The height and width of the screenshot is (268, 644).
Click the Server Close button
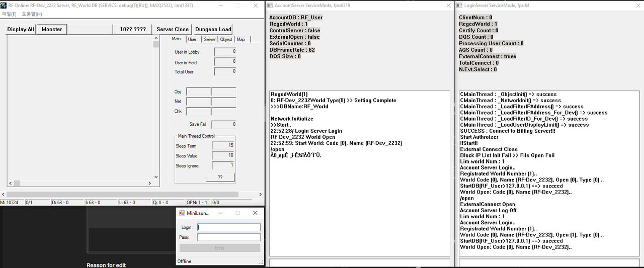pyautogui.click(x=173, y=29)
